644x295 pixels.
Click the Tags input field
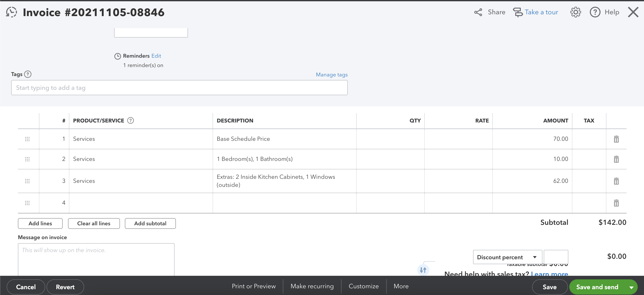tap(179, 88)
